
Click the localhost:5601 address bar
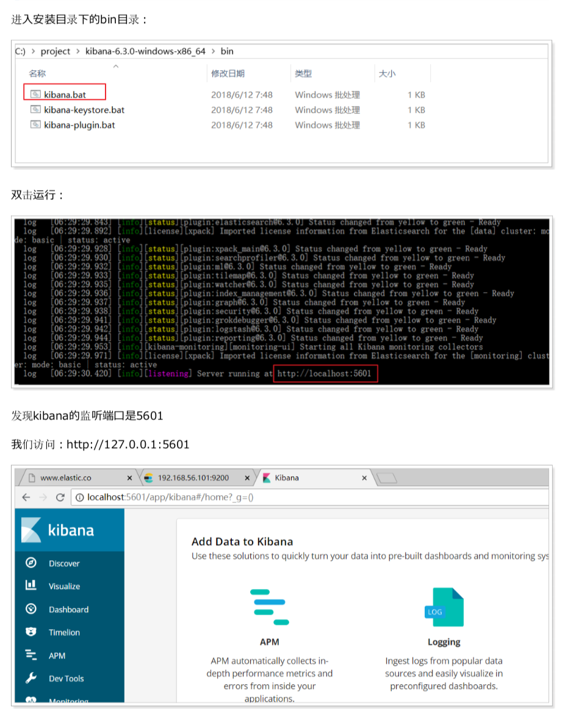click(310, 498)
